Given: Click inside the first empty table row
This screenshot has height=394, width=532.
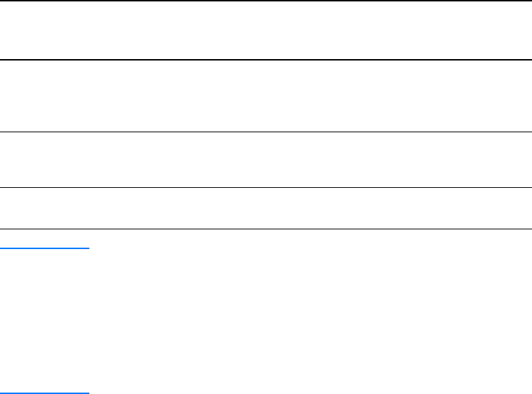Looking at the screenshot, I should pos(266,30).
